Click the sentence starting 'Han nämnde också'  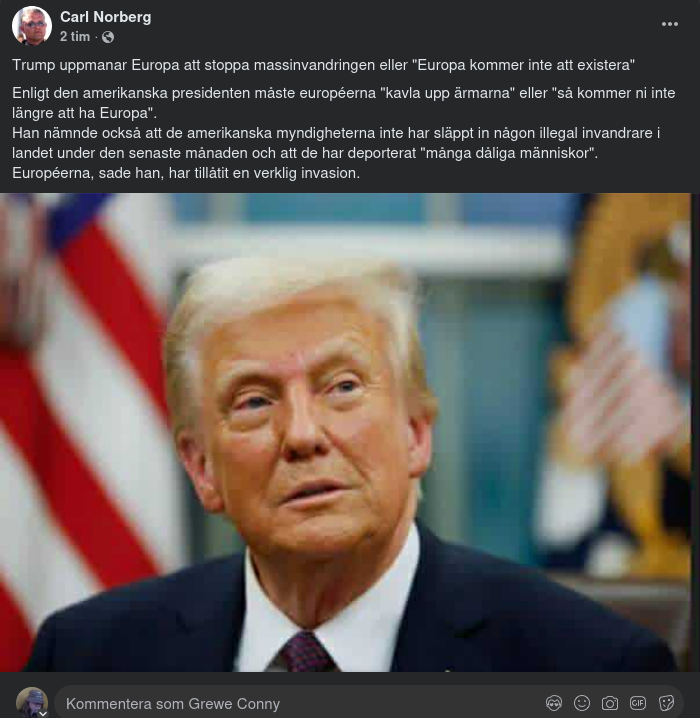(x=336, y=143)
